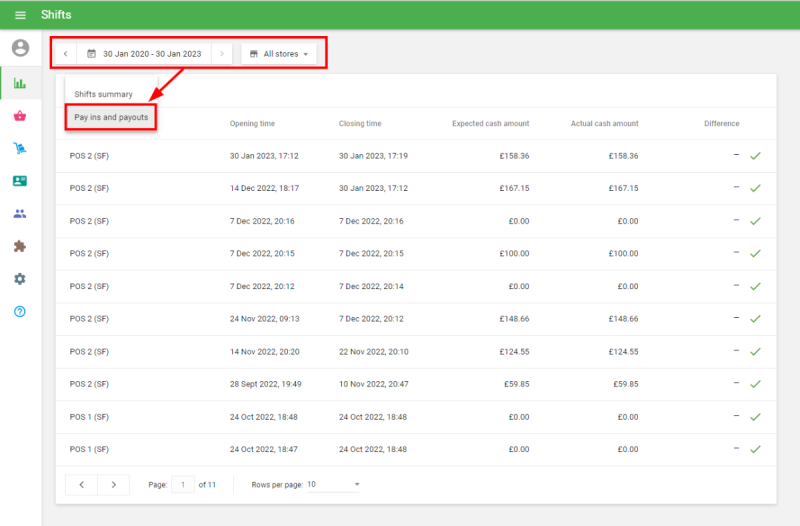
Task: Open shift row opened 30 Jan 2023, 17:12
Action: point(400,156)
